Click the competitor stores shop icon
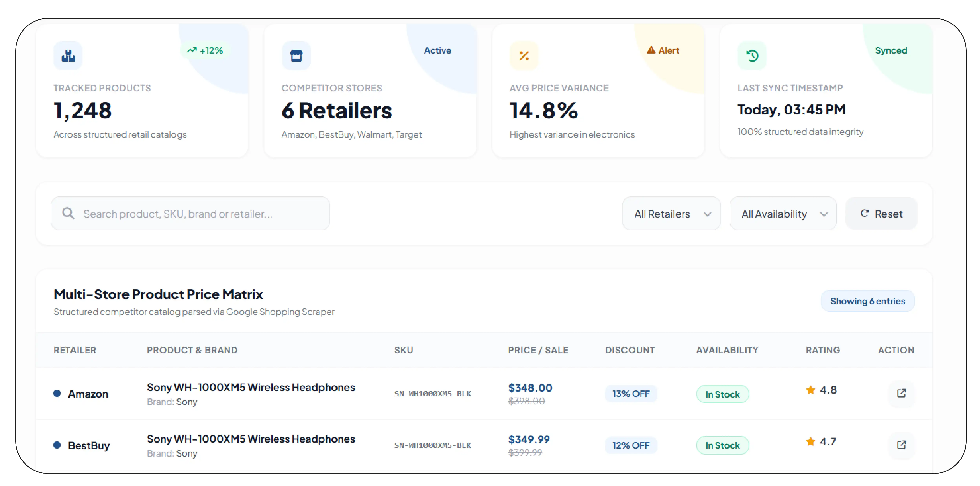980x486 pixels. tap(296, 55)
